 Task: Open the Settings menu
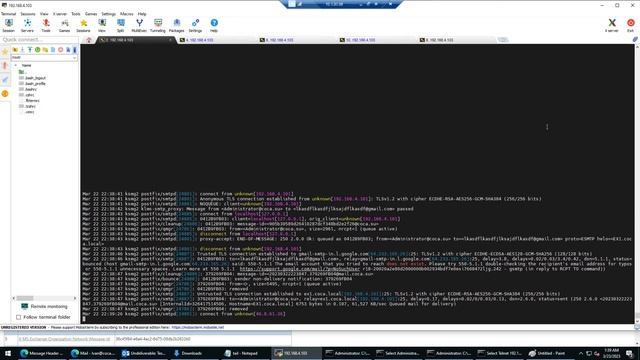[x=108, y=14]
